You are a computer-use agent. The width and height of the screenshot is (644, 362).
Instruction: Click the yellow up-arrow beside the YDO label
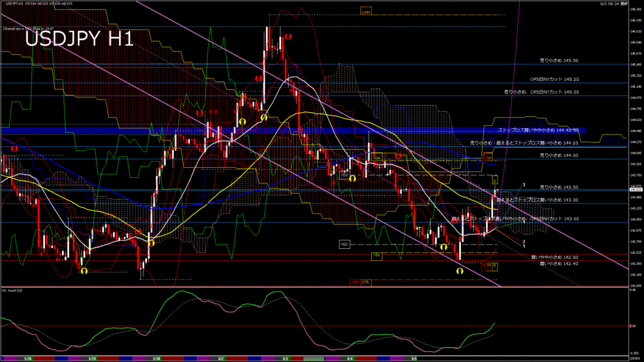pyautogui.click(x=352, y=179)
